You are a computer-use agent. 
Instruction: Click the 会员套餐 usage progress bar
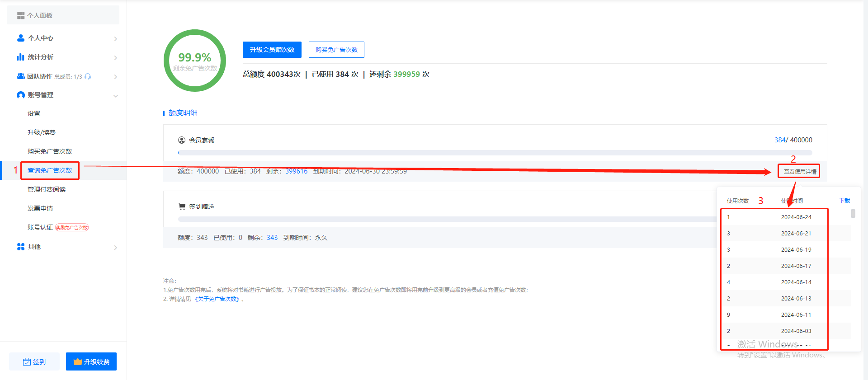coord(495,153)
